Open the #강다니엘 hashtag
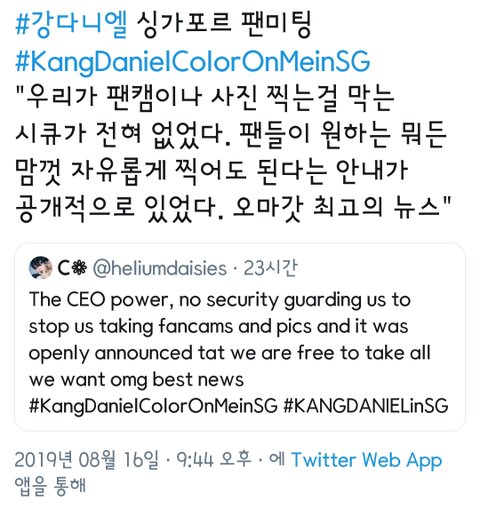Viewport: 480px width, 509px height. (x=71, y=25)
